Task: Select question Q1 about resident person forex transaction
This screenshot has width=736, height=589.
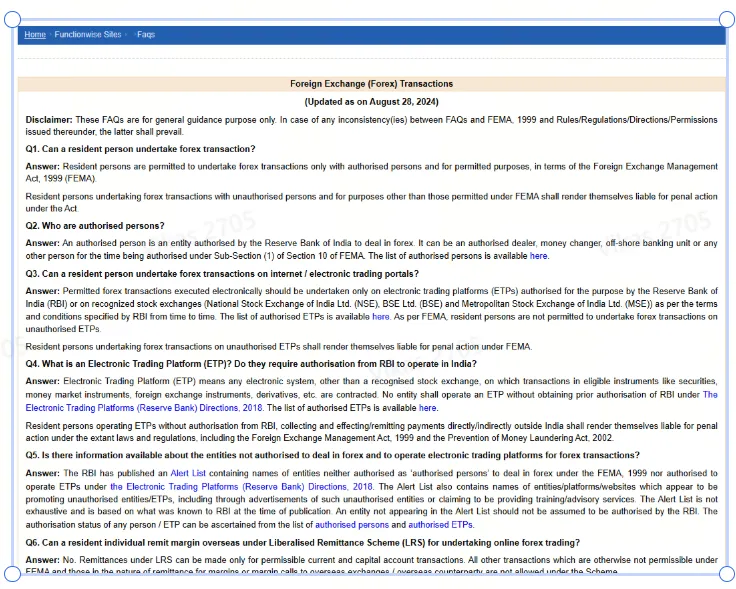Action: (x=140, y=149)
